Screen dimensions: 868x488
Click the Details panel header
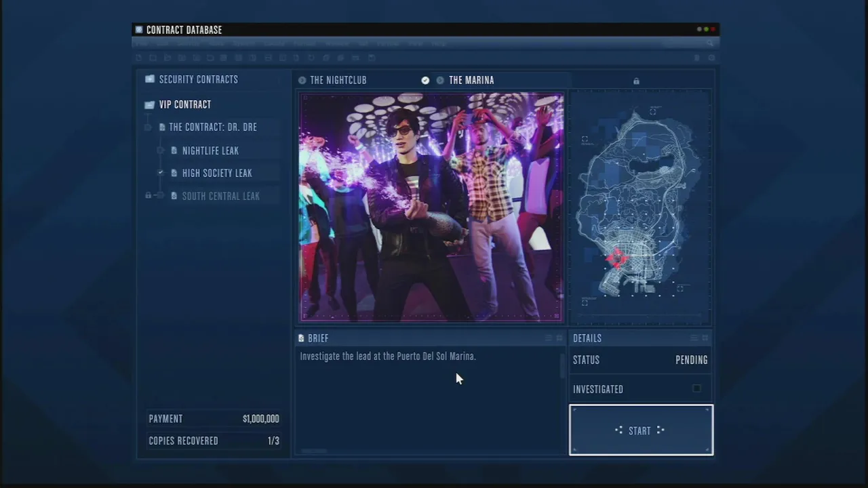click(x=640, y=338)
